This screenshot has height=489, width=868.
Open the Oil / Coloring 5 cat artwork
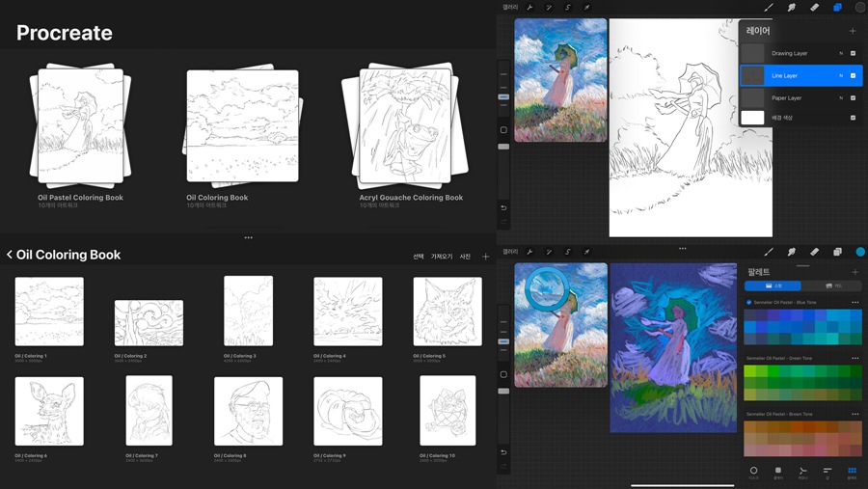point(448,312)
